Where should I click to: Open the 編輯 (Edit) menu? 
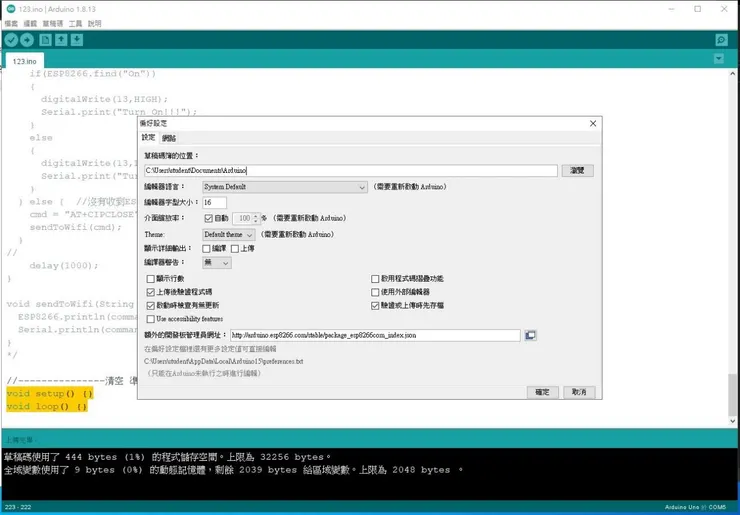30,23
